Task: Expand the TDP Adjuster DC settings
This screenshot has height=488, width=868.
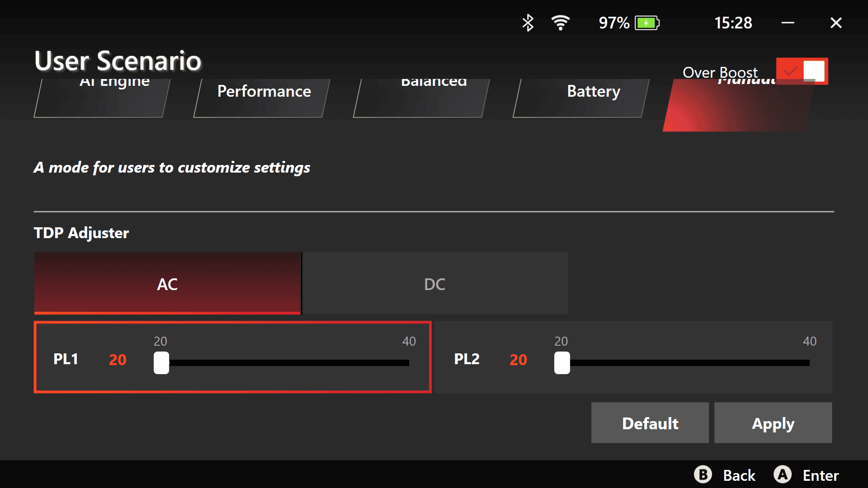Action: click(434, 284)
